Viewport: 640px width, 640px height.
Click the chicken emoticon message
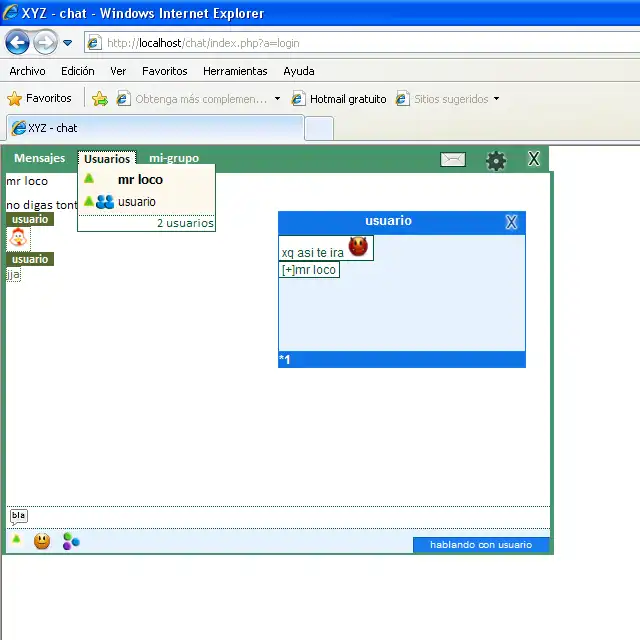tap(18, 238)
